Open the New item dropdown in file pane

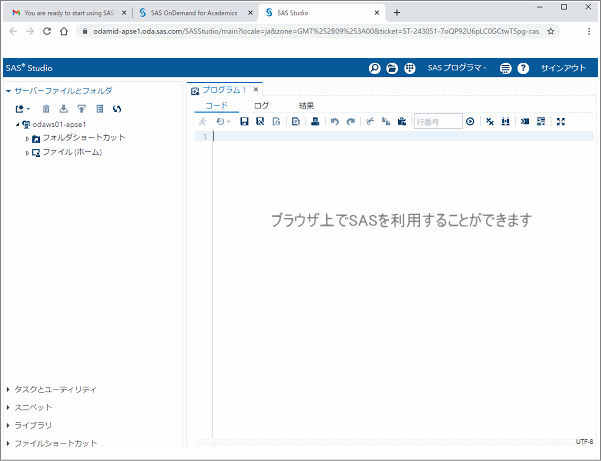[22, 109]
